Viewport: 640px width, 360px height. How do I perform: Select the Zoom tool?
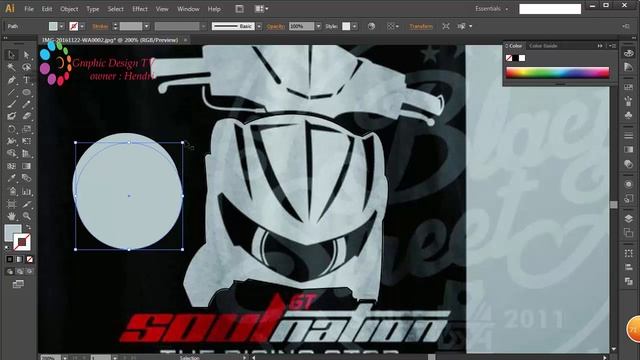coord(27,216)
